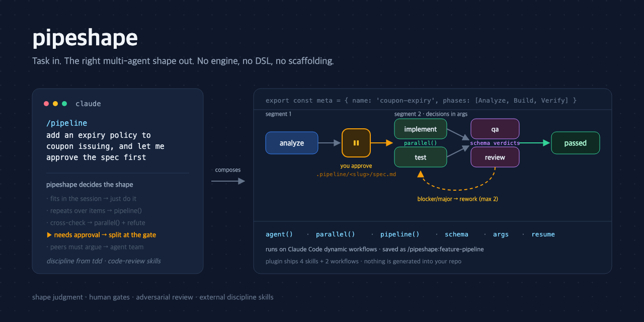This screenshot has width=644, height=322.
Task: Select highlighted 'needs approval → split at the gate'
Action: tap(101, 235)
